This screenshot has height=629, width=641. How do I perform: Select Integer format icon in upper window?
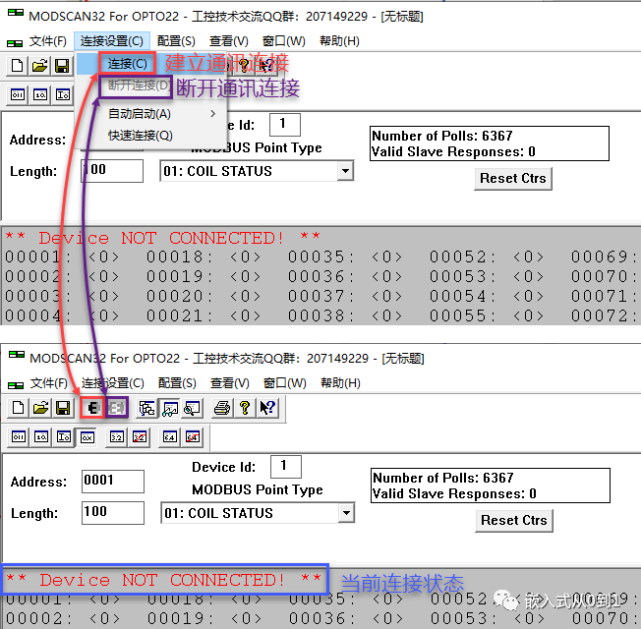coord(63,95)
